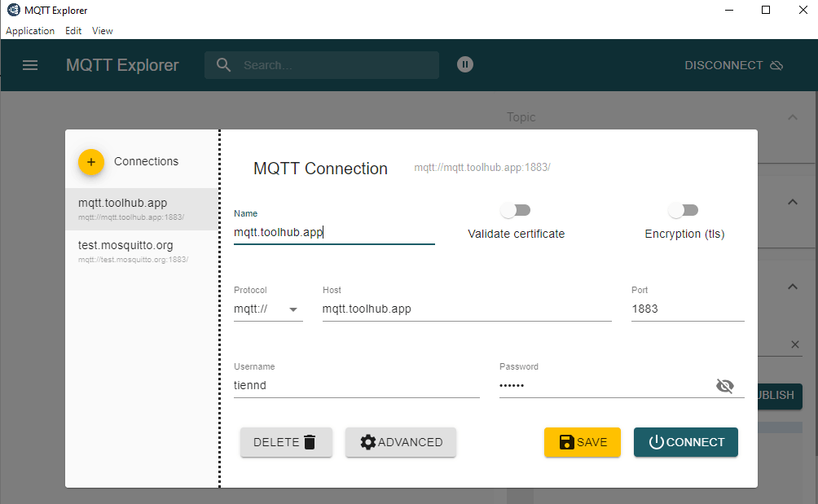Click the Name input field
The width and height of the screenshot is (818, 504).
[334, 232]
